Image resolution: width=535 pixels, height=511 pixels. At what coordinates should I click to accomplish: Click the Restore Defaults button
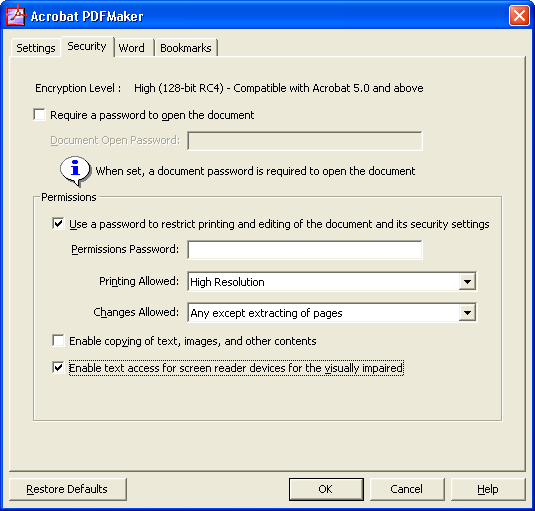point(68,489)
